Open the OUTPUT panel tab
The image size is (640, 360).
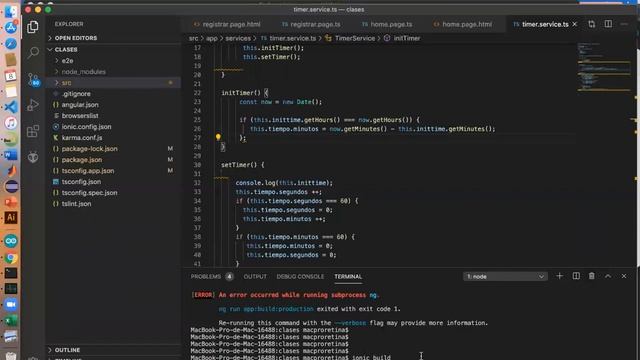tap(255, 276)
